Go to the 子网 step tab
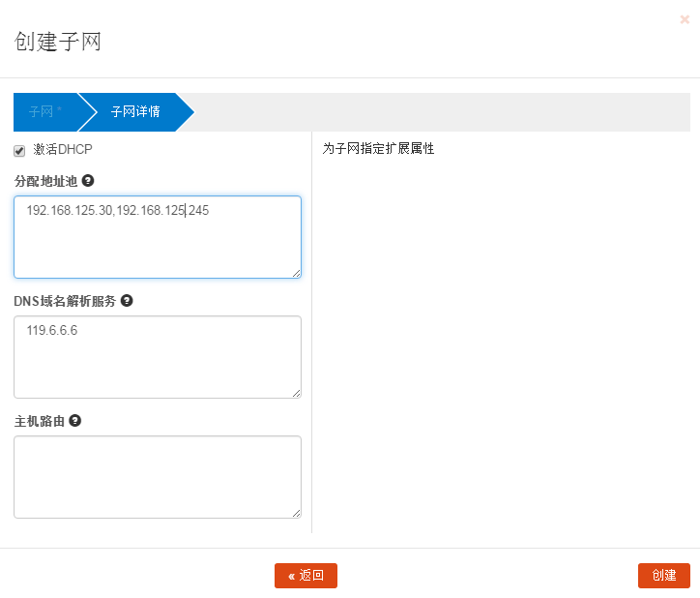Screen dimensions: 700x598 click(x=44, y=112)
